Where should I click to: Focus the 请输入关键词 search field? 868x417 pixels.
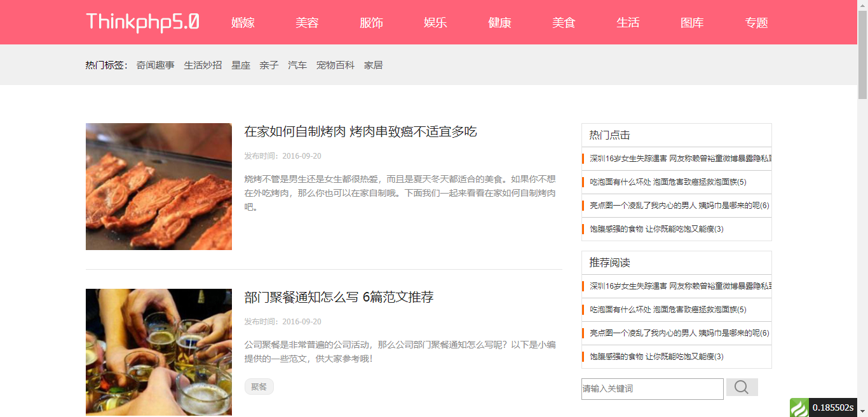coord(652,388)
